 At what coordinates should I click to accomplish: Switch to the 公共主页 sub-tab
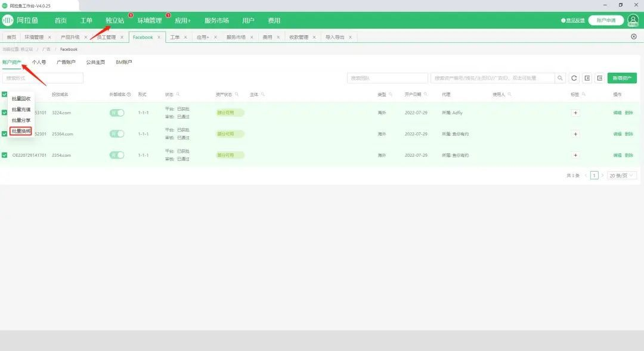pyautogui.click(x=95, y=62)
